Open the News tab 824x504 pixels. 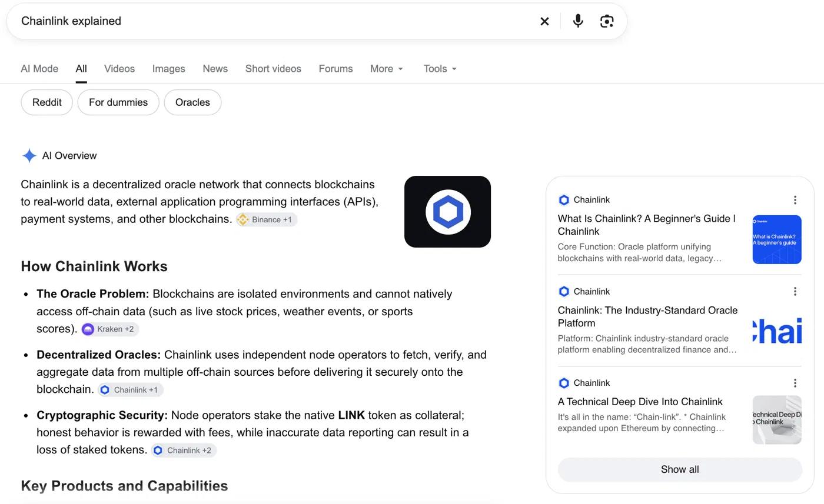click(x=215, y=69)
